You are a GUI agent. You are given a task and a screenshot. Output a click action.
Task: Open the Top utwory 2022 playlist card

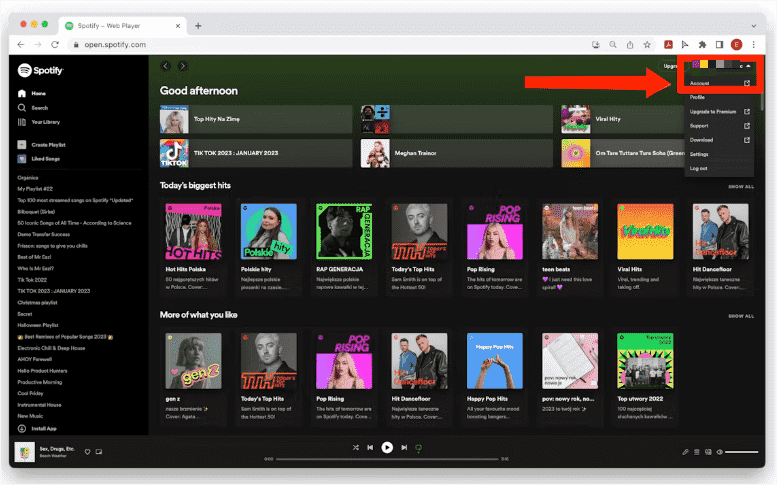(x=645, y=377)
